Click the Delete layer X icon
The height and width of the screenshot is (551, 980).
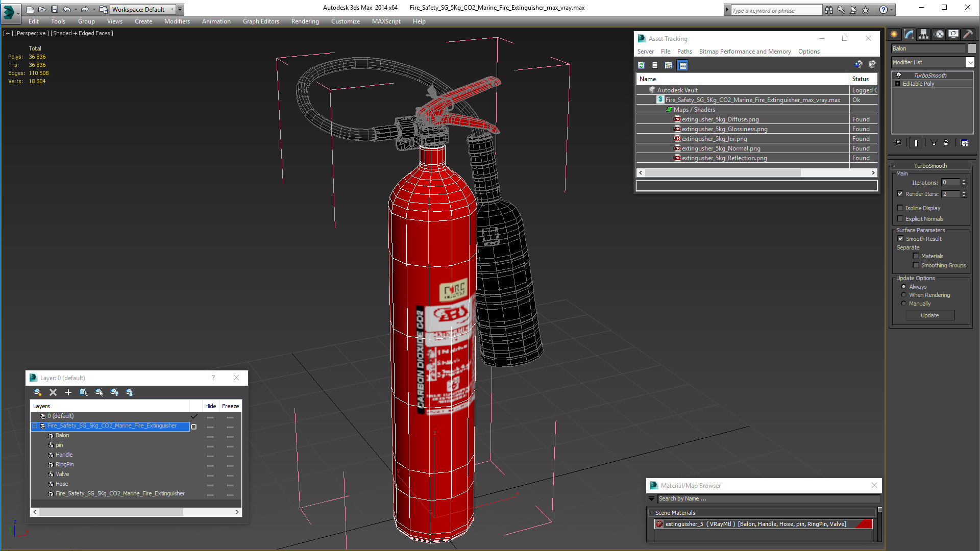[53, 392]
